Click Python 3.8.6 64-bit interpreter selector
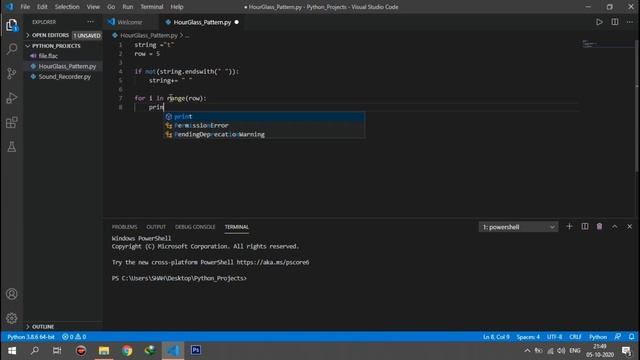The image size is (640, 360). tap(31, 337)
